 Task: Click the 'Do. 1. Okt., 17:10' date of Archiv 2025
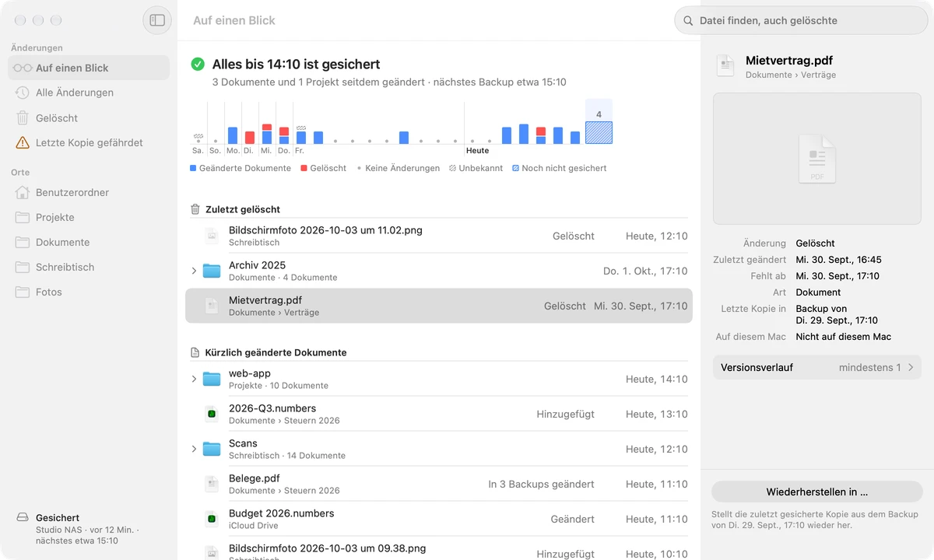click(645, 271)
